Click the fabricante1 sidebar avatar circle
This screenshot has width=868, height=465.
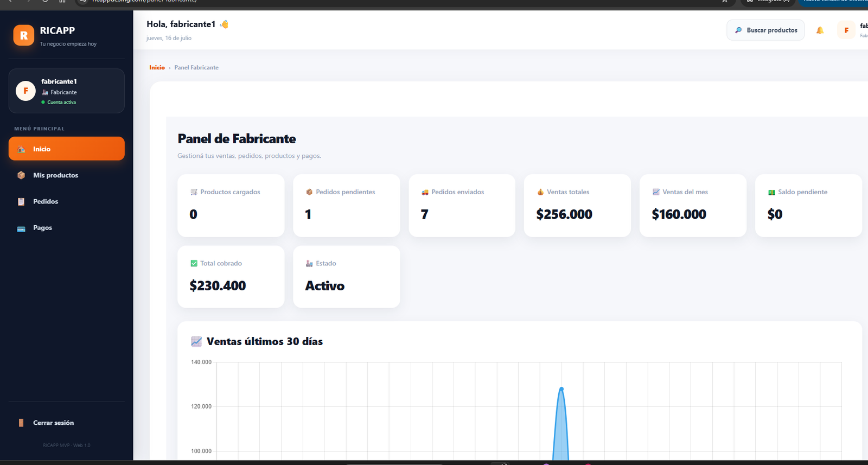25,91
